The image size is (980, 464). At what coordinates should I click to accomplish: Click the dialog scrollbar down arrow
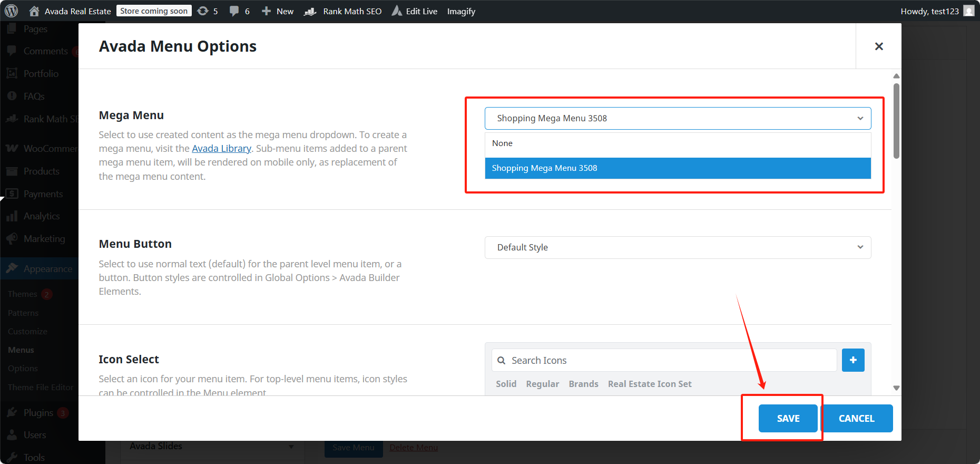[896, 388]
